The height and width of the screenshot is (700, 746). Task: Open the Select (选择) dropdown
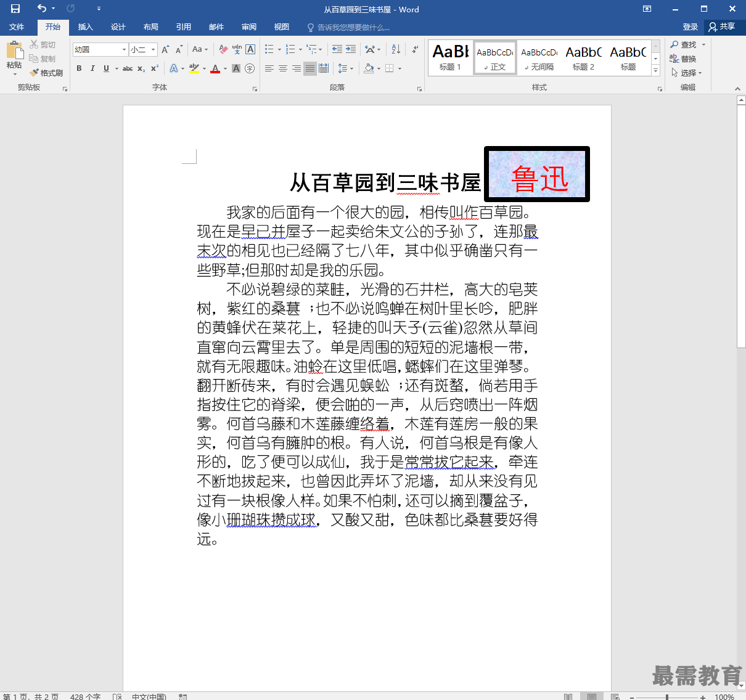click(687, 73)
